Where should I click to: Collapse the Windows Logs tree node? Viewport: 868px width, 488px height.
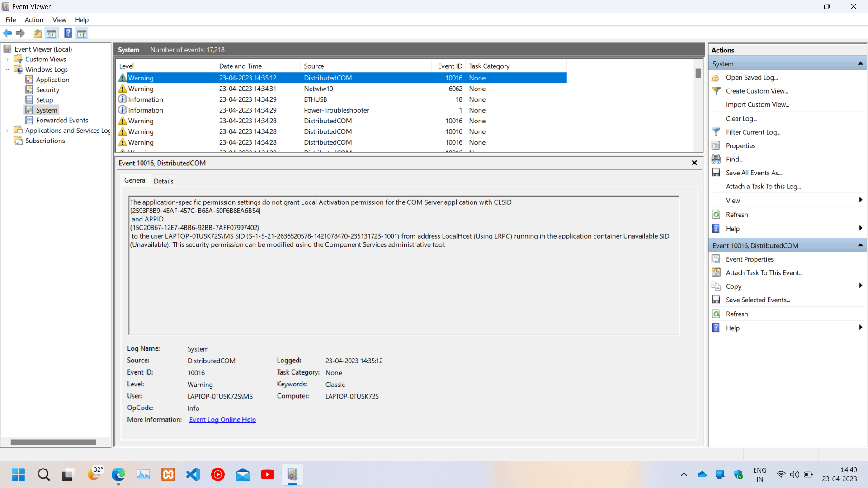pyautogui.click(x=7, y=70)
